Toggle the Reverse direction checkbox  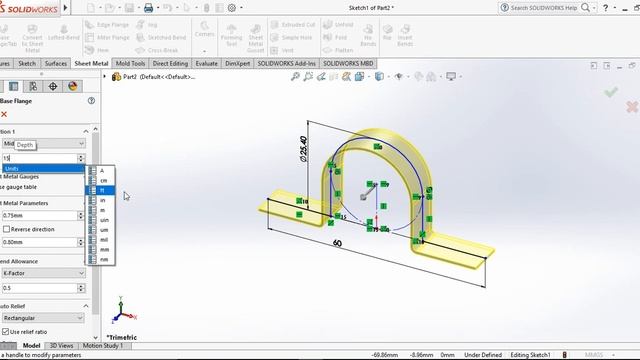(x=6, y=229)
